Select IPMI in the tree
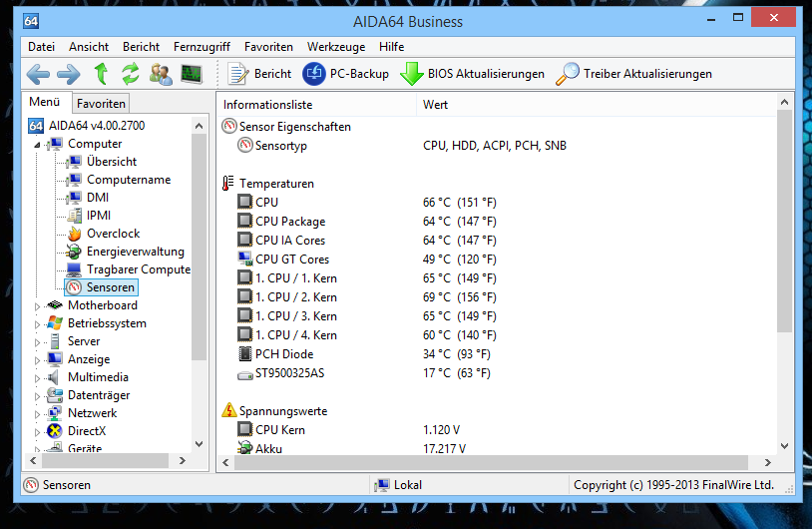The height and width of the screenshot is (529, 812). pyautogui.click(x=99, y=216)
